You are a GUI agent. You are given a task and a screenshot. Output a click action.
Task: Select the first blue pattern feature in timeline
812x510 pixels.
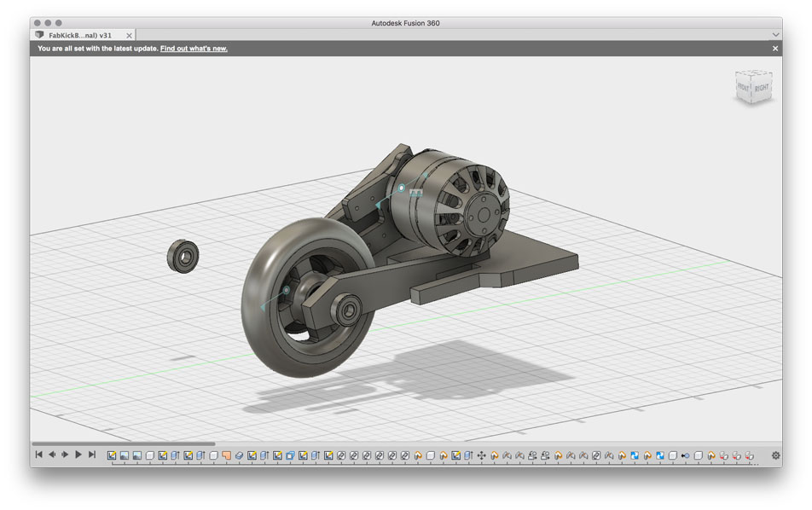click(x=634, y=455)
